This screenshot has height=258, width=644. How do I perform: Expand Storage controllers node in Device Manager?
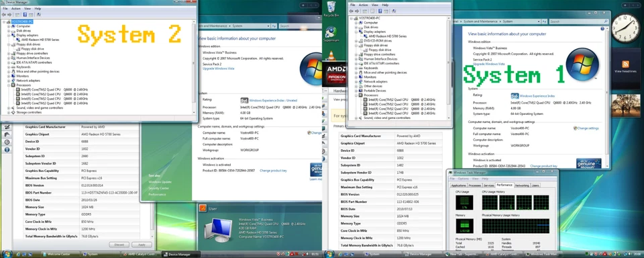[x=8, y=112]
